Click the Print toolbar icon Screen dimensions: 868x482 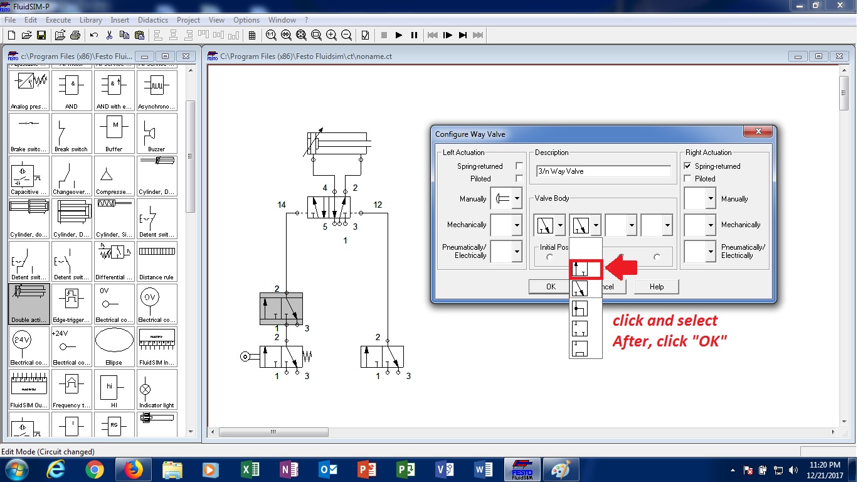(x=75, y=35)
